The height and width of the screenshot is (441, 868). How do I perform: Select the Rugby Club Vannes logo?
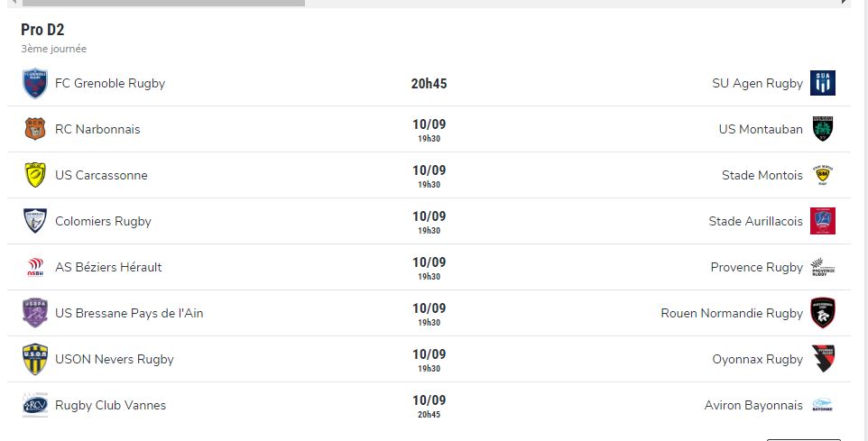[35, 405]
